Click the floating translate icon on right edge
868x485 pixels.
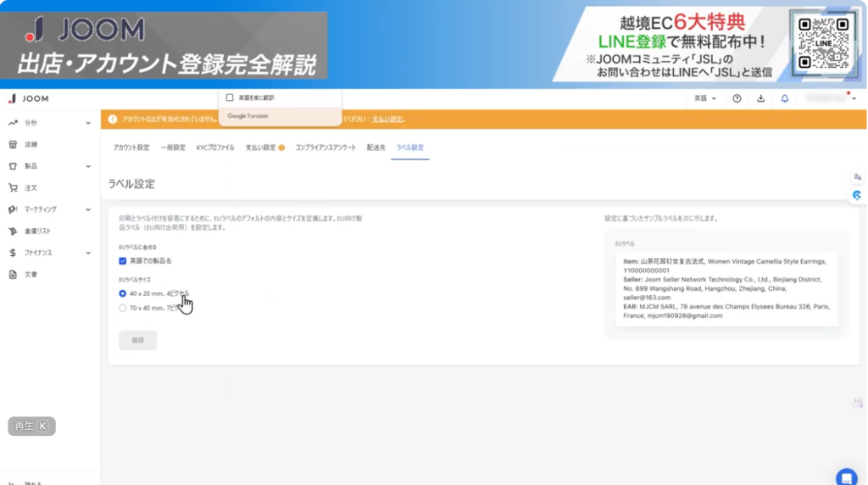pyautogui.click(x=857, y=177)
